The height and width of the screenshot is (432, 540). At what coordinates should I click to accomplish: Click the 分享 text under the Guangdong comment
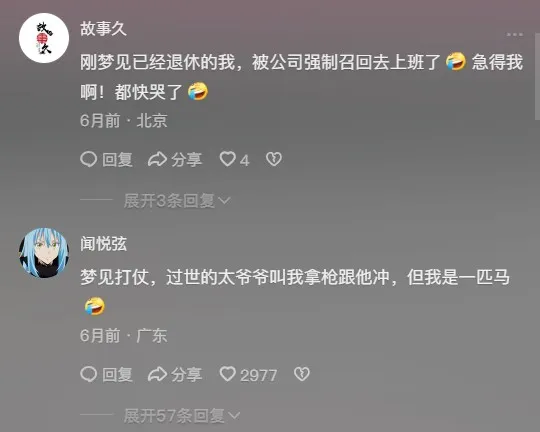[x=186, y=375]
